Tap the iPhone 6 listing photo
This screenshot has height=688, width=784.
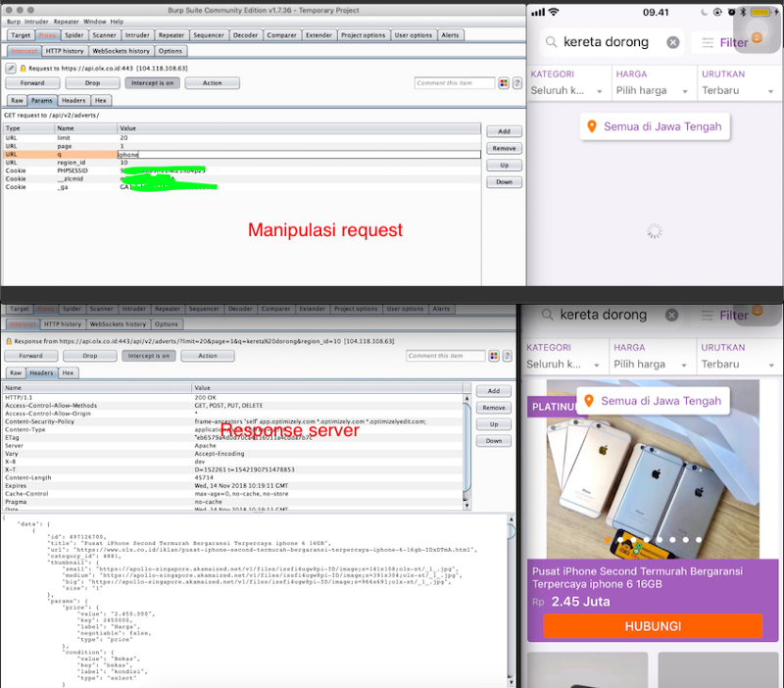[x=653, y=469]
